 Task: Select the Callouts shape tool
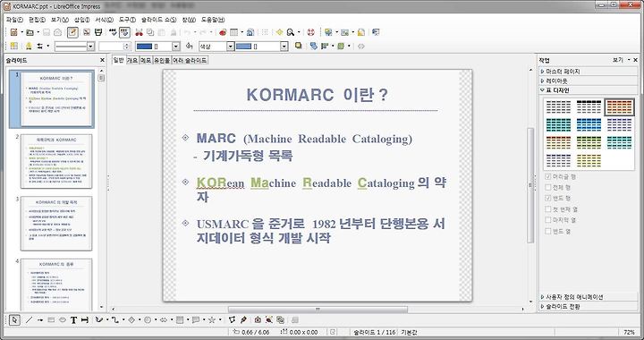pyautogui.click(x=196, y=320)
